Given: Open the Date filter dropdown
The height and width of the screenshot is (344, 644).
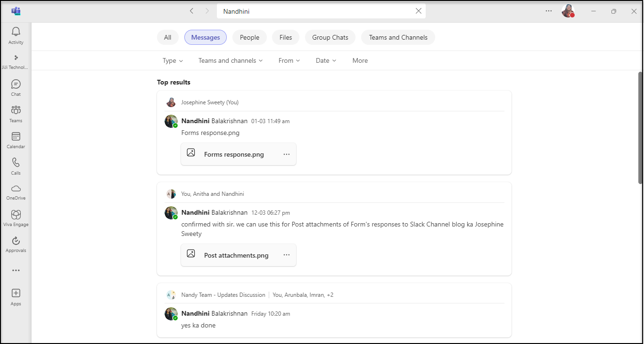Looking at the screenshot, I should coord(326,60).
